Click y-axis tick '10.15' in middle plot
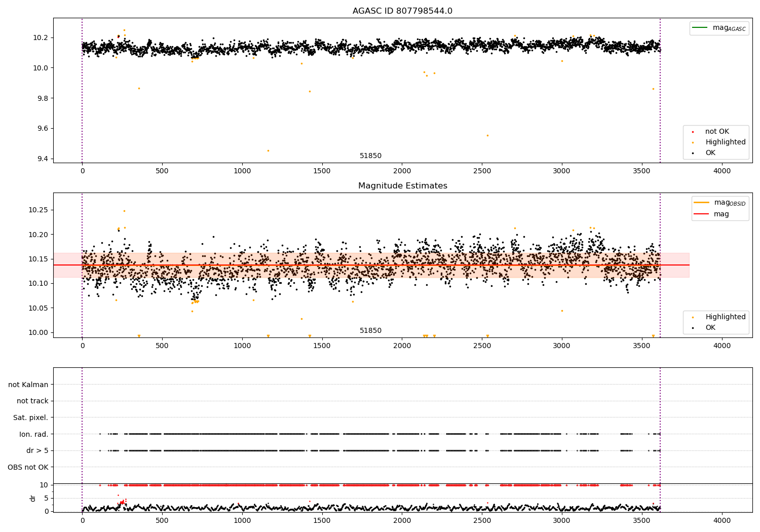The image size is (760, 532). click(39, 259)
